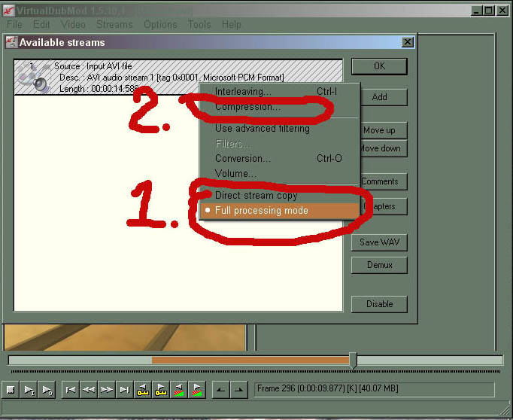Screen dimensions: 513x420
Task: Go to the next keyframe
Action: (161, 390)
